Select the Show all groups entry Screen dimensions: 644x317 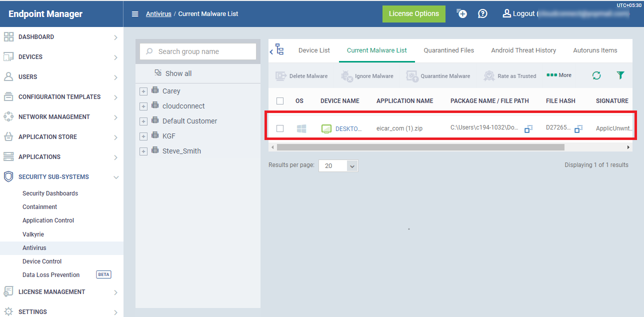point(173,73)
